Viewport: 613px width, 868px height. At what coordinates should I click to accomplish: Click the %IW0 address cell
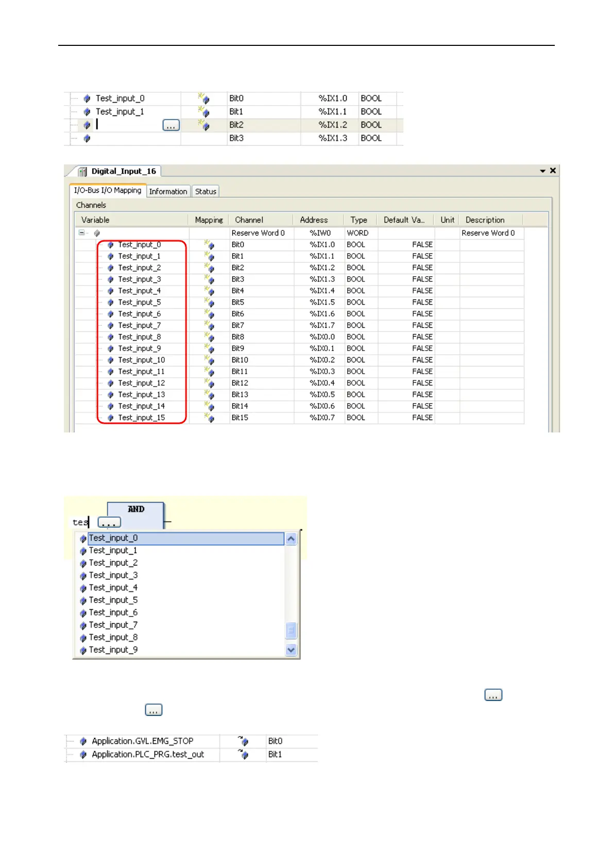(320, 233)
